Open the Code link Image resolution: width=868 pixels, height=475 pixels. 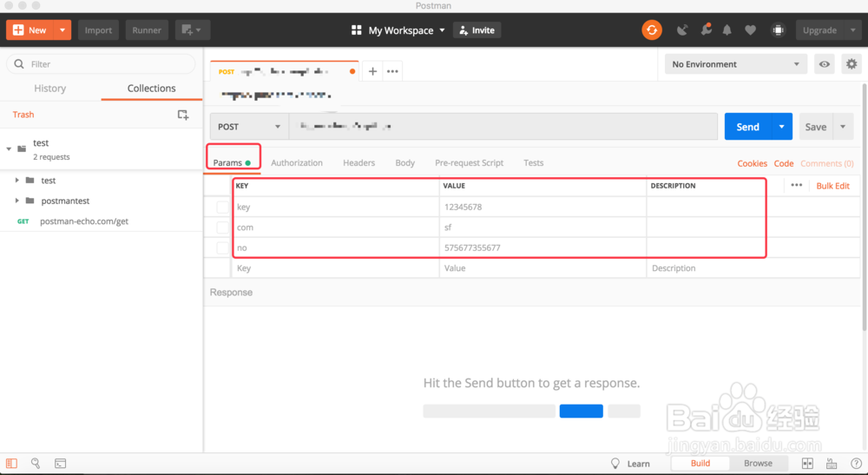pyautogui.click(x=783, y=163)
